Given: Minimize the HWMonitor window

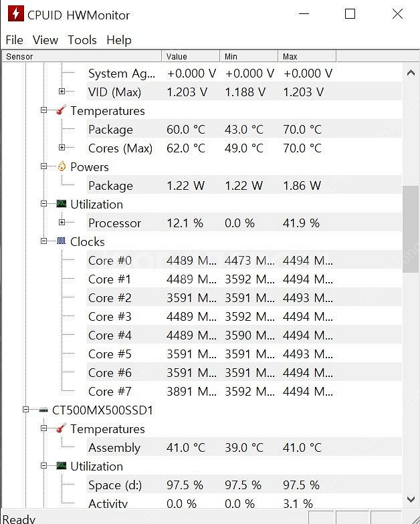Looking at the screenshot, I should tap(304, 13).
